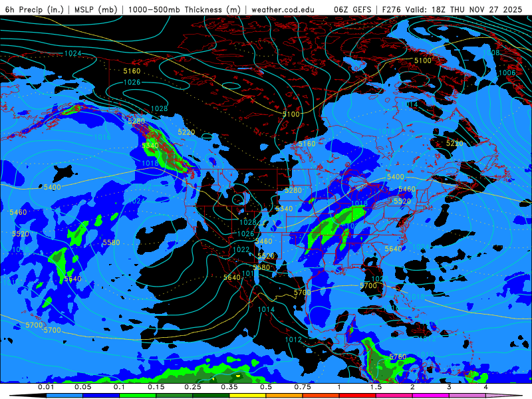
Task: Click the 0.05 legend value
Action: 82,387
